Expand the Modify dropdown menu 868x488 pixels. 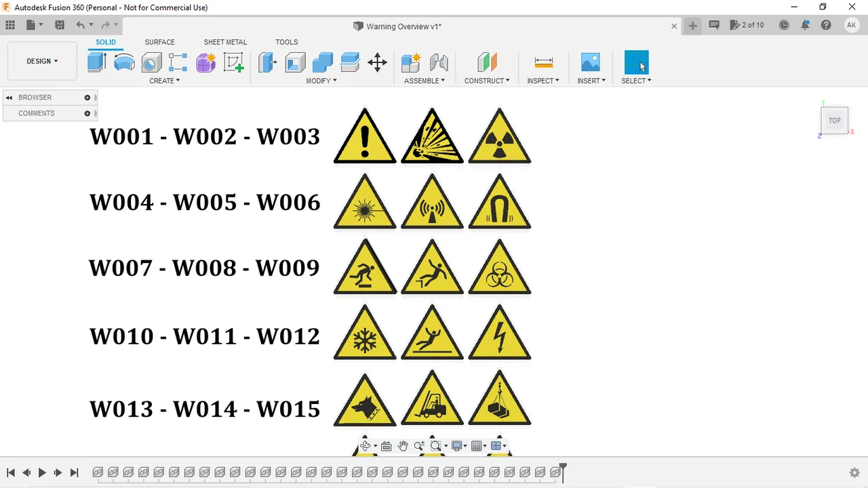click(321, 81)
